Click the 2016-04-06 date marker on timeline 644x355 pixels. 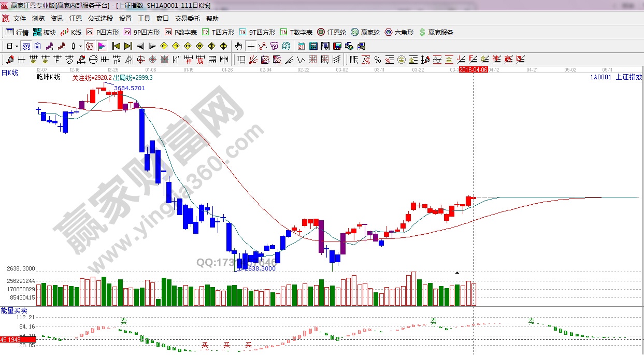[x=473, y=69]
